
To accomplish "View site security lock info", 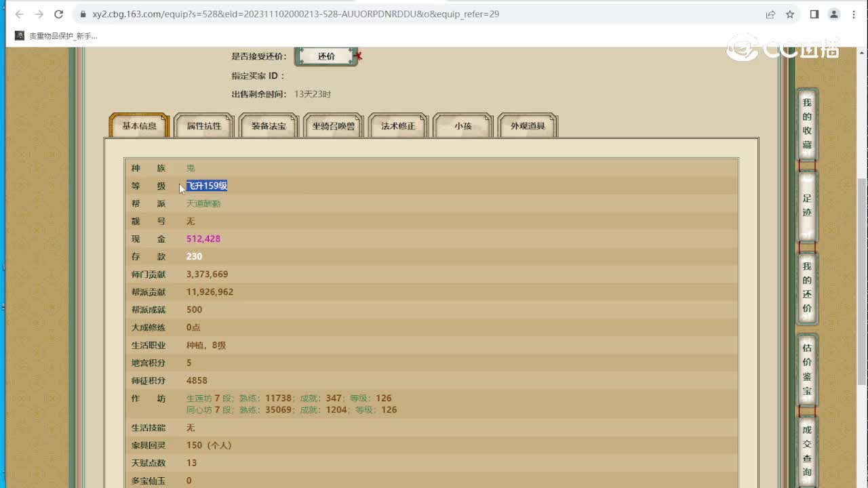I will 83,14.
